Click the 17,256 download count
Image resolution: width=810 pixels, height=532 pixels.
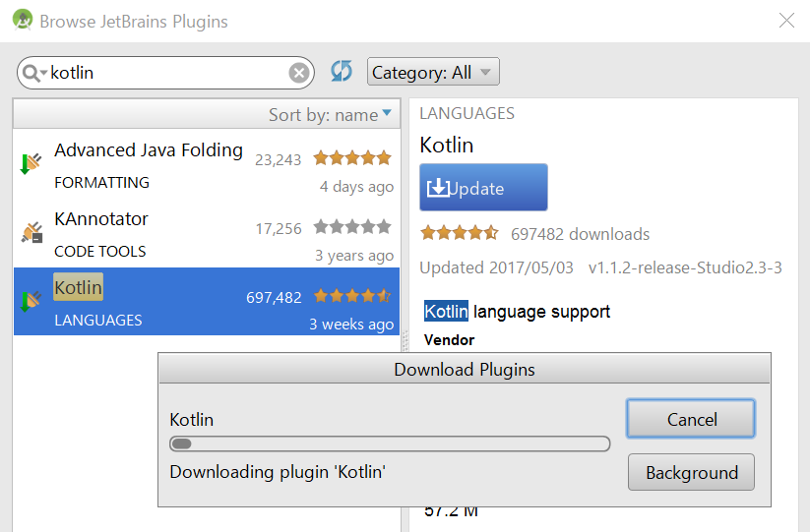pos(279,228)
